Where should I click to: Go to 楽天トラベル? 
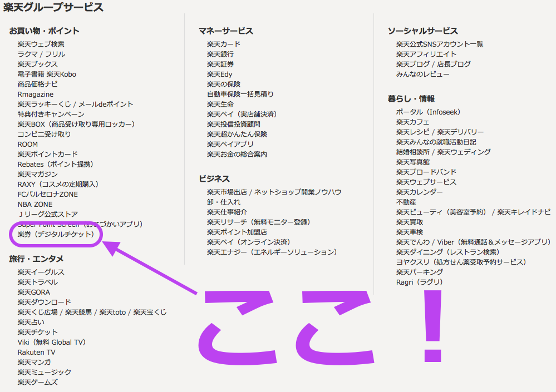click(x=38, y=282)
